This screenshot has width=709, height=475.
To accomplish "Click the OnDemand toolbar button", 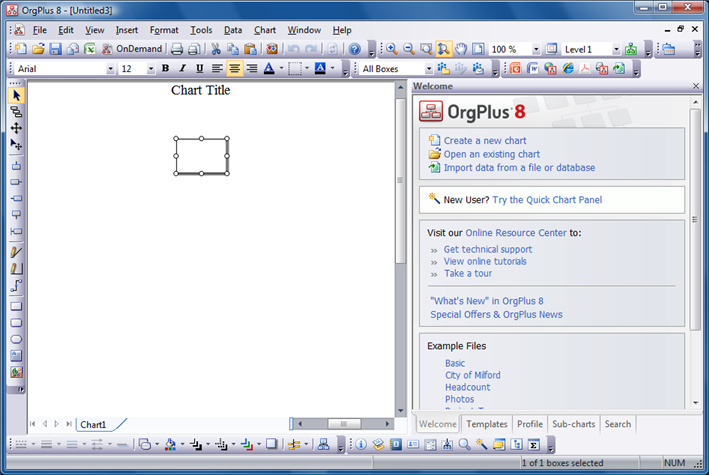I will [132, 49].
